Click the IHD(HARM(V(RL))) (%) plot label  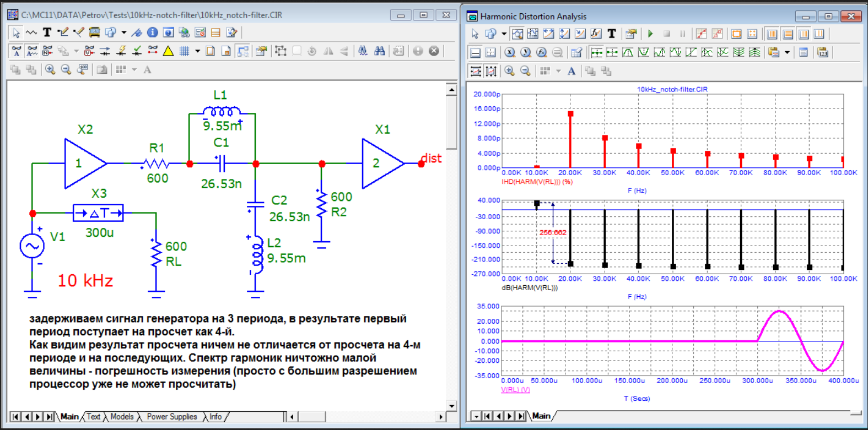pyautogui.click(x=537, y=182)
